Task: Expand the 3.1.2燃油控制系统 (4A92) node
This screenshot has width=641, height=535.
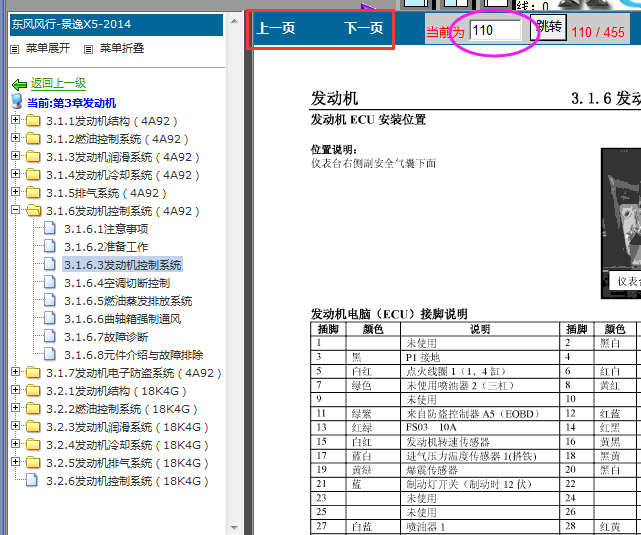Action: [x=16, y=138]
